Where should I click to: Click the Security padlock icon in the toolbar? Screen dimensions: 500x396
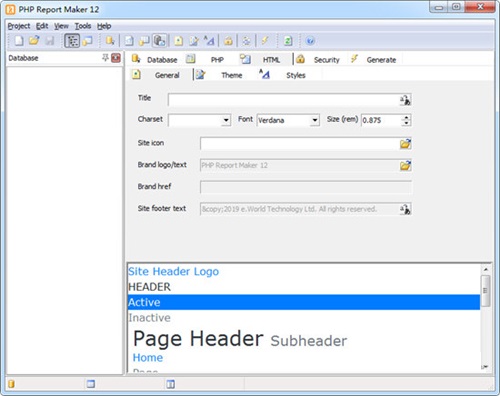[x=228, y=41]
